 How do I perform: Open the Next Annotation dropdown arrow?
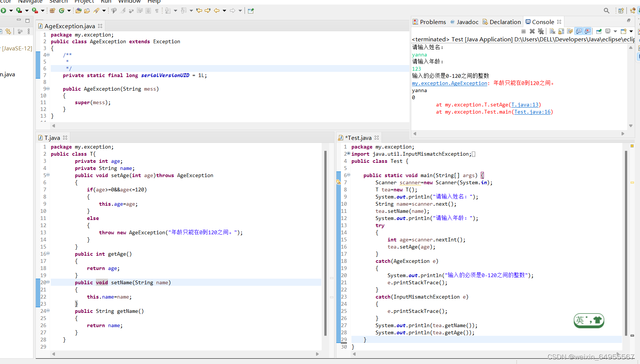pyautogui.click(x=175, y=11)
